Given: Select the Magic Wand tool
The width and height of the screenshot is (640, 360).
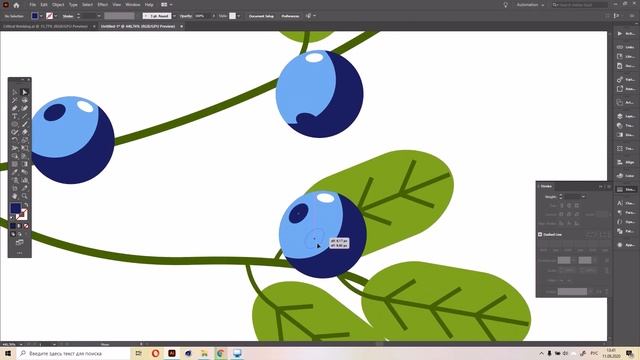Looking at the screenshot, I should [x=14, y=100].
